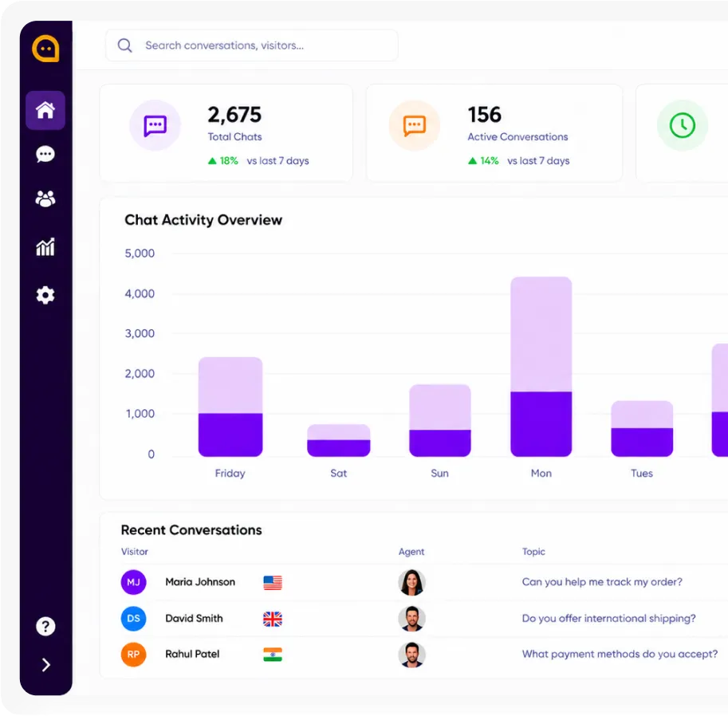Click the orange Active Conversations message icon
Screen dimensions: 728x716
point(414,125)
